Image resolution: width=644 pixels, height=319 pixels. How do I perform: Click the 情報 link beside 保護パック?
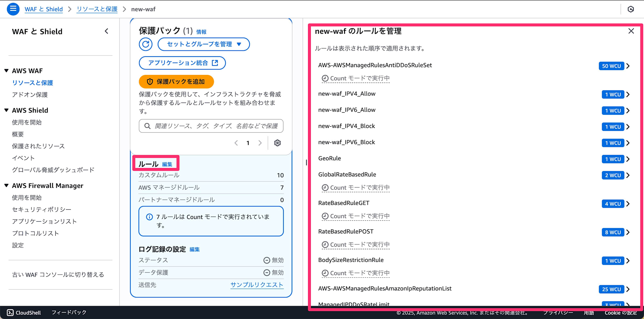coord(201,32)
